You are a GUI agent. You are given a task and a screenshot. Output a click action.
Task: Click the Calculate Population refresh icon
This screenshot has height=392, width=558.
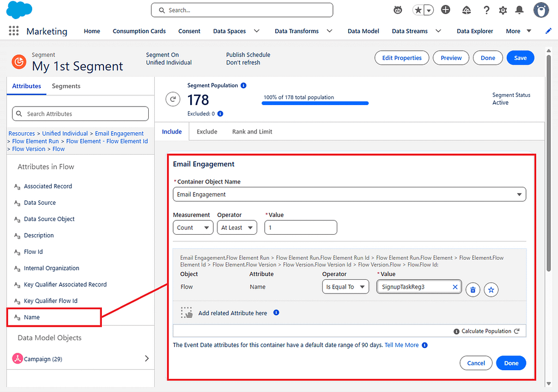tap(517, 331)
